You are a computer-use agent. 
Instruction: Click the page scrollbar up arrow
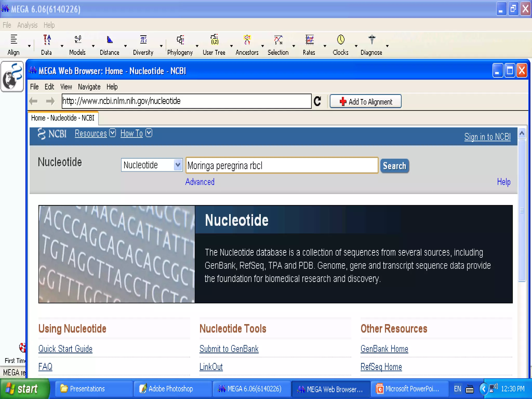pyautogui.click(x=522, y=134)
